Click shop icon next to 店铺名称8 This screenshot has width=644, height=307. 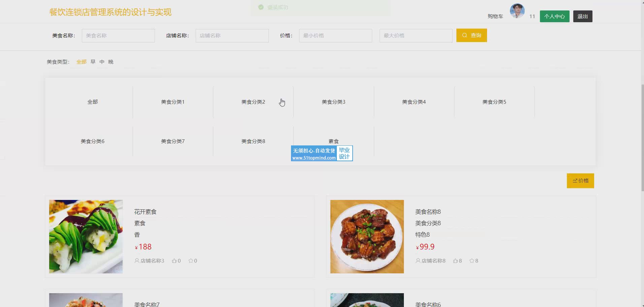click(x=418, y=261)
